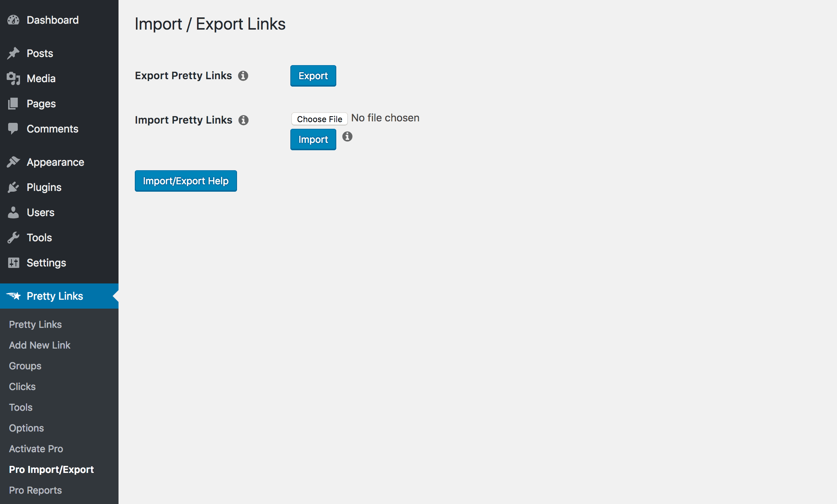Click the Add New Link option
The width and height of the screenshot is (837, 504).
(x=39, y=345)
